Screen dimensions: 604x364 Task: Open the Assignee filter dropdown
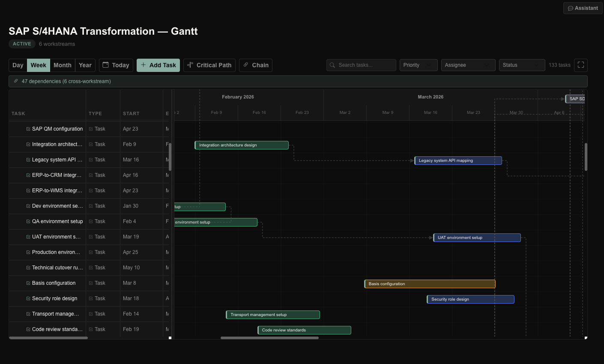[x=468, y=65]
